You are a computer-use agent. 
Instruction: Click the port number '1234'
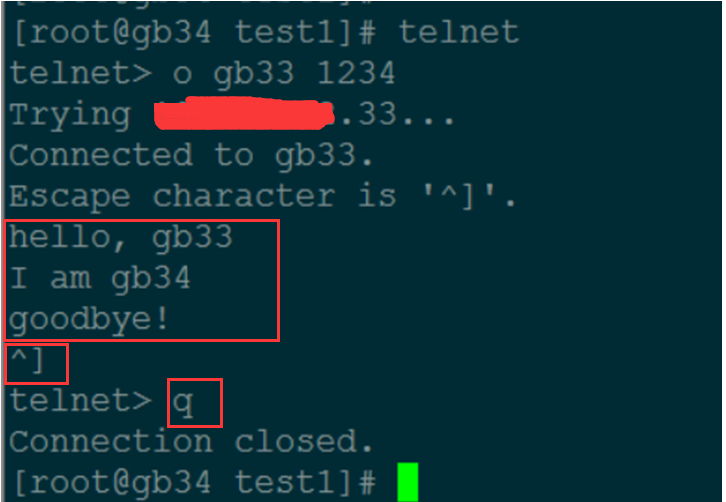point(356,73)
